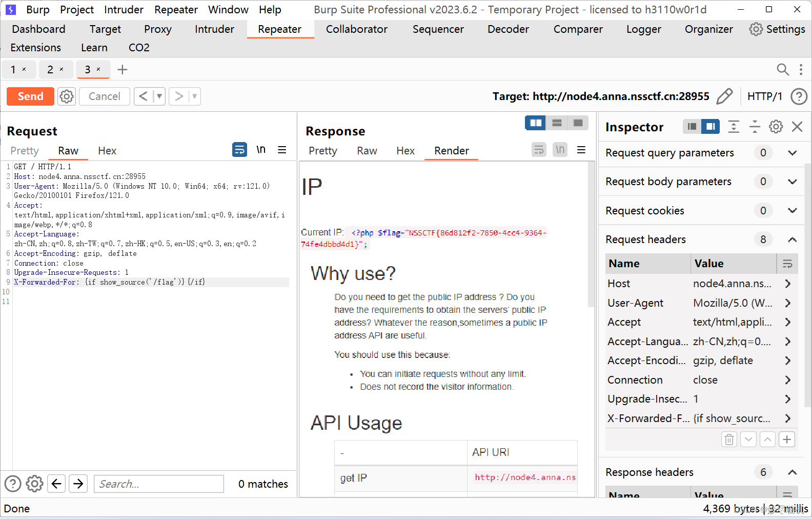Open the back history dropdown arrow
Screen dimensions: 812x519
click(x=159, y=96)
